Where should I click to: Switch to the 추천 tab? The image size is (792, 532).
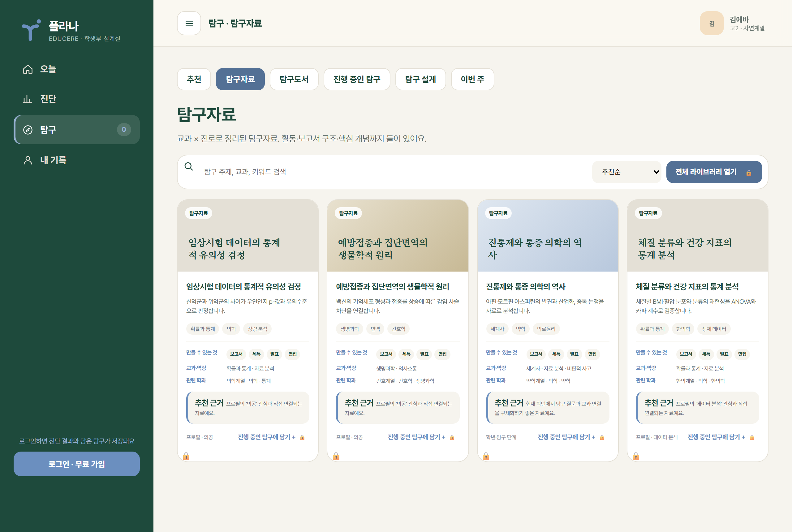194,79
